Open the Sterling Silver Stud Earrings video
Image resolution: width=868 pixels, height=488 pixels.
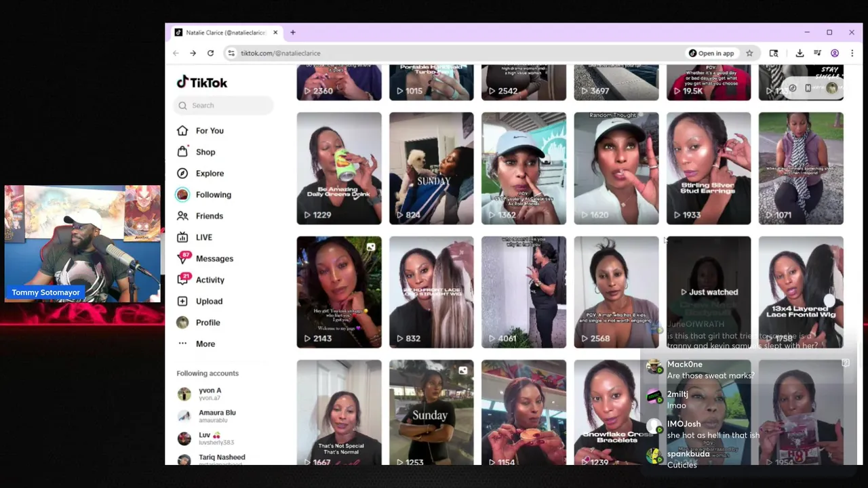(x=709, y=168)
